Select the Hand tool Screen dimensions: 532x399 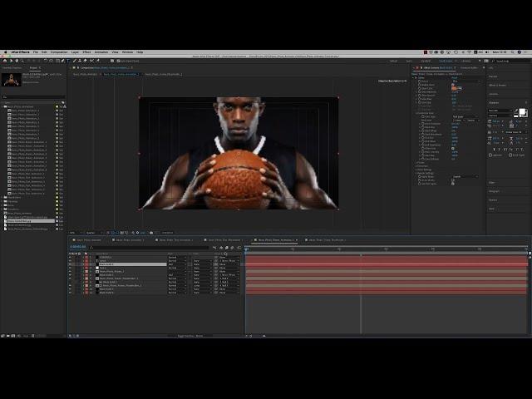coord(17,61)
